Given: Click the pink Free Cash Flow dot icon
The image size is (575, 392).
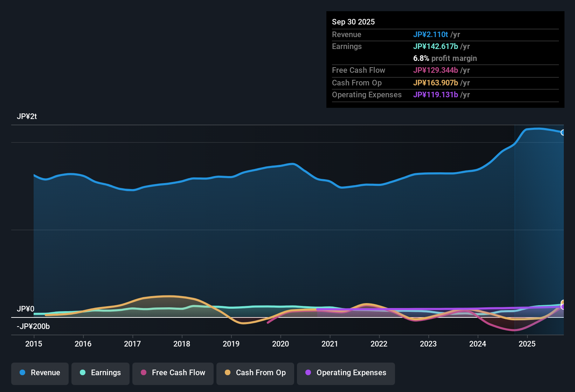Looking at the screenshot, I should point(144,373).
